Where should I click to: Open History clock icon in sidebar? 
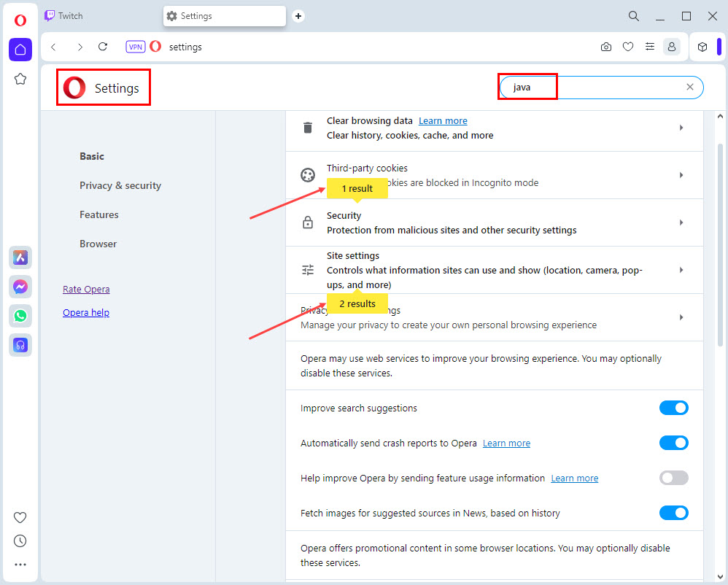click(x=20, y=541)
